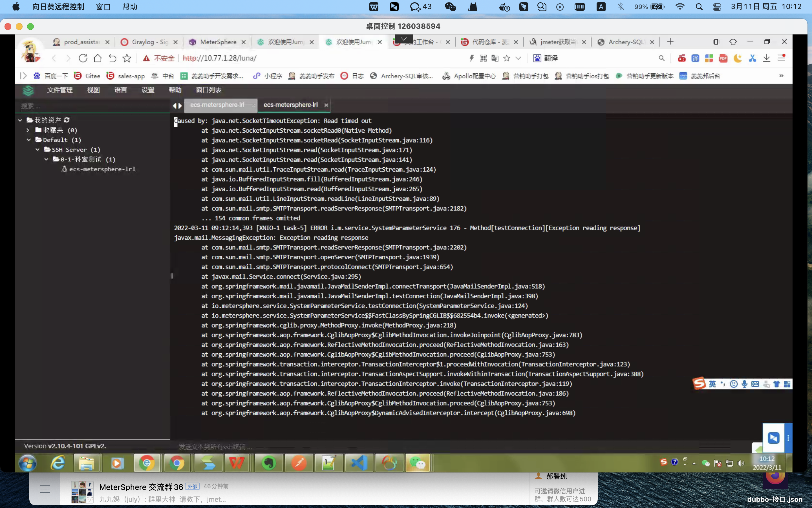Open the Apollo配置中心 bookmark
This screenshot has width=812, height=508.
469,76
